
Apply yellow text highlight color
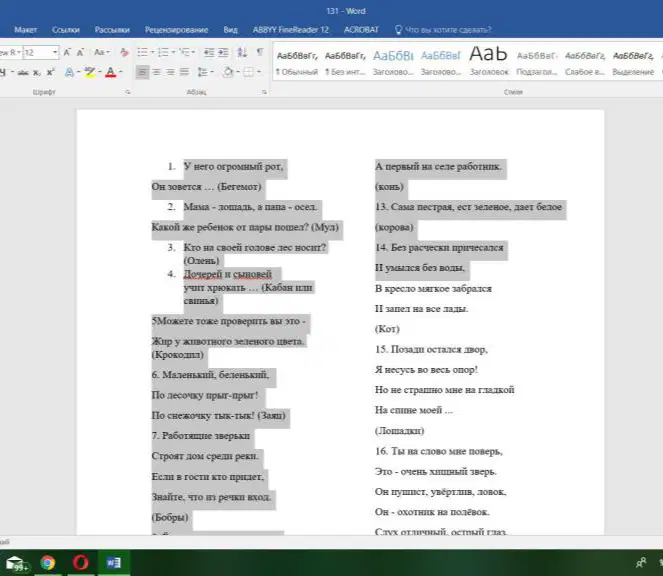(89, 72)
